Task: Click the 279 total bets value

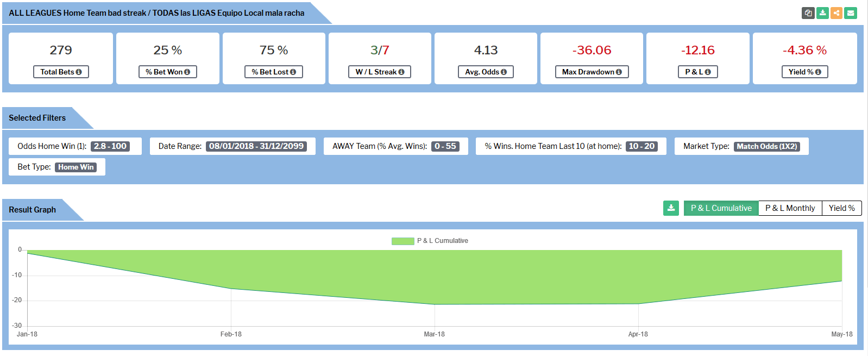Action: click(61, 50)
